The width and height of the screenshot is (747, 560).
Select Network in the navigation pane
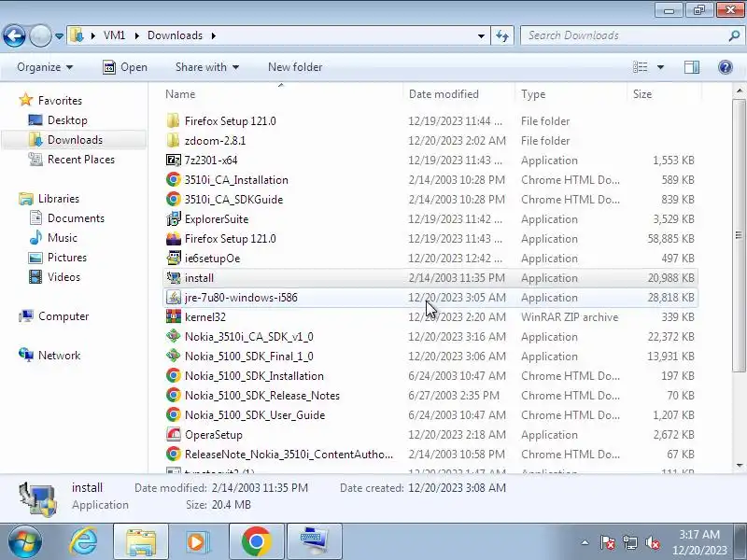59,356
